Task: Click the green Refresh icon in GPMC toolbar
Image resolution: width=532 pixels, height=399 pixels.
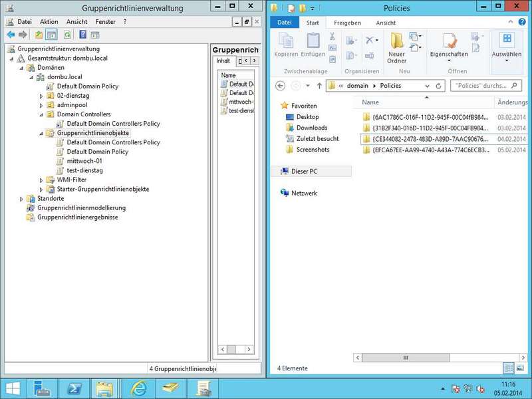Action: click(68, 35)
